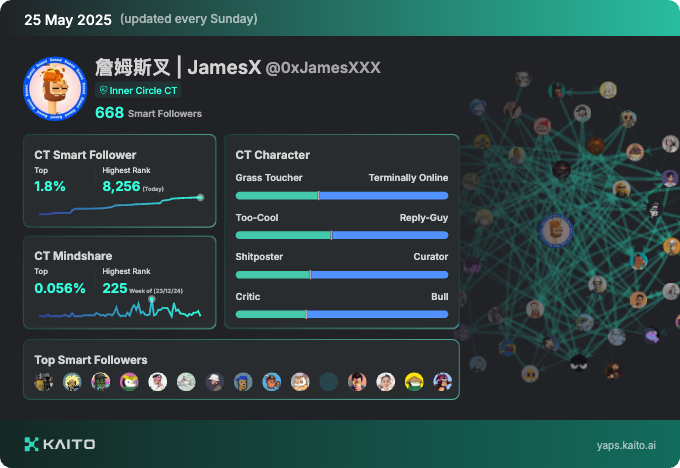Click the Critic / Bull slider

[x=342, y=314]
